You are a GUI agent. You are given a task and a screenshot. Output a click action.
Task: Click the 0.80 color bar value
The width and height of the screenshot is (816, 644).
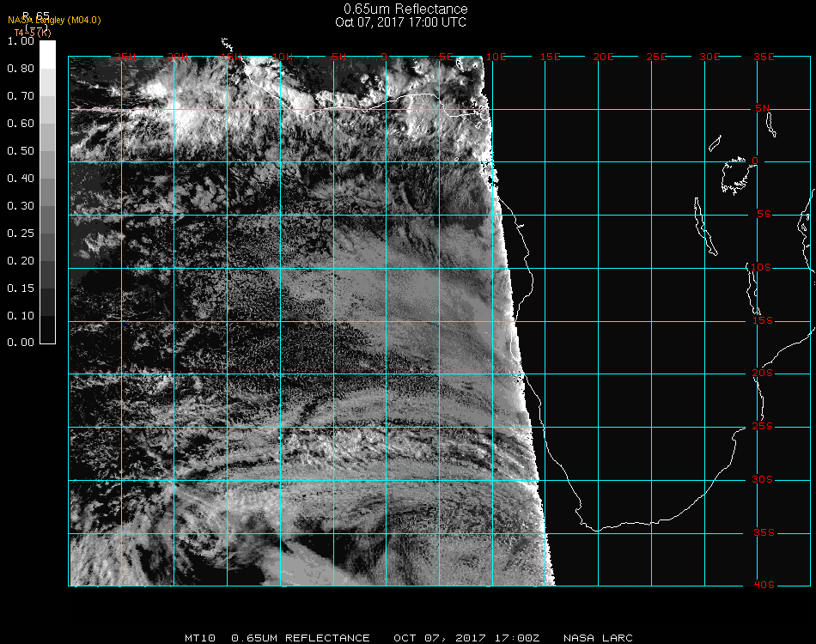click(x=21, y=69)
